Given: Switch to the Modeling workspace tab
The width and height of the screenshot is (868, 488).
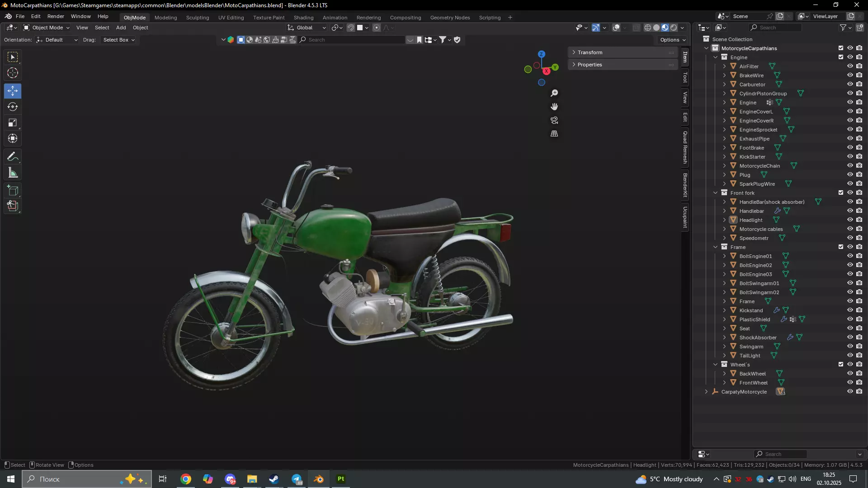Looking at the screenshot, I should 165,18.
